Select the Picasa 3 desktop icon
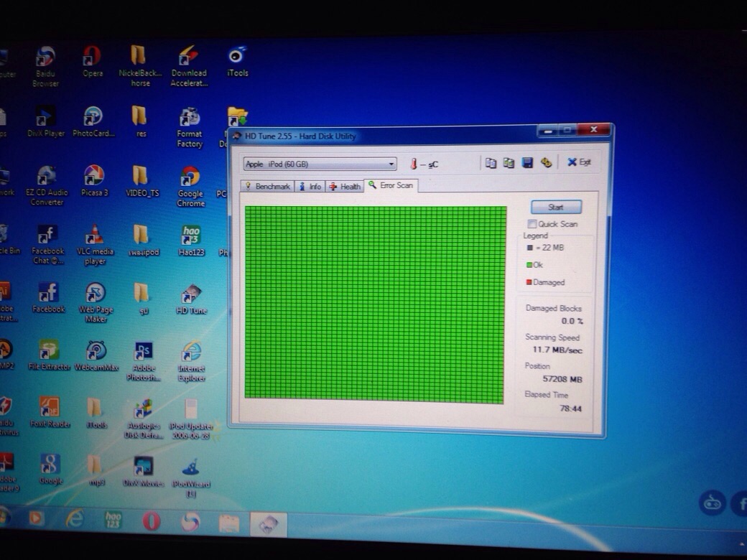Viewport: 747px width, 560px height. [93, 176]
